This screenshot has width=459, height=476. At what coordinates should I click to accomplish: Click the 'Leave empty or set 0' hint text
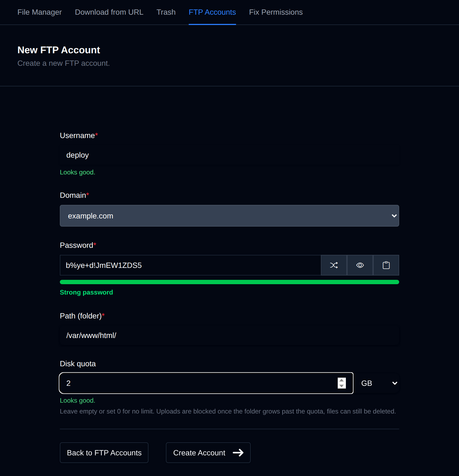tap(228, 411)
